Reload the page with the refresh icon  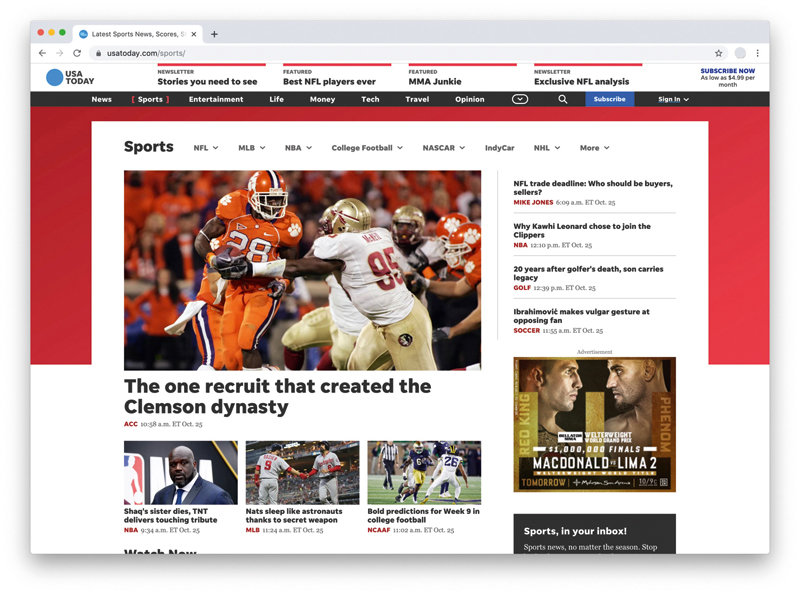[77, 53]
